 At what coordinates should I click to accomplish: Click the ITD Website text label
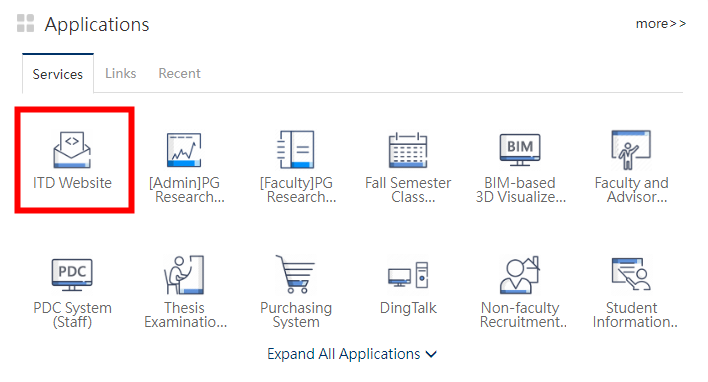coord(72,182)
